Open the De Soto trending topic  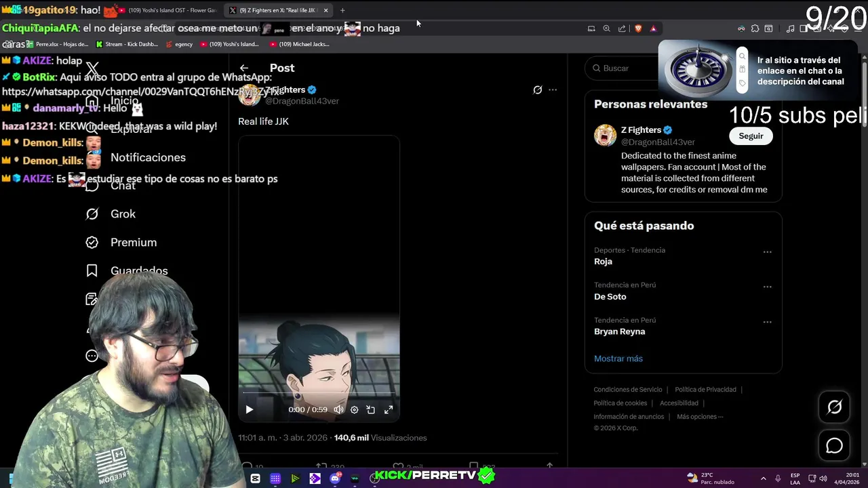[610, 297]
